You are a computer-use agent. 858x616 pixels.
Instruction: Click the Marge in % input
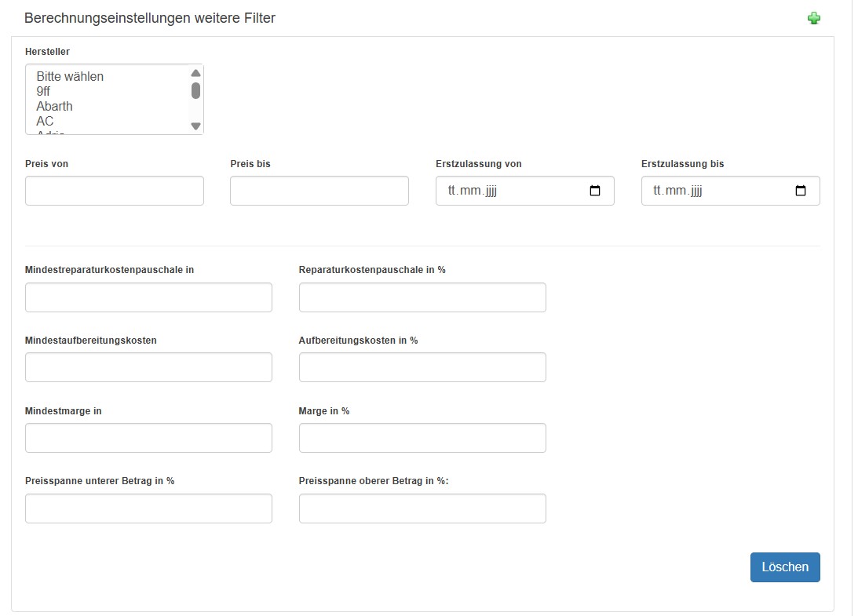point(422,438)
